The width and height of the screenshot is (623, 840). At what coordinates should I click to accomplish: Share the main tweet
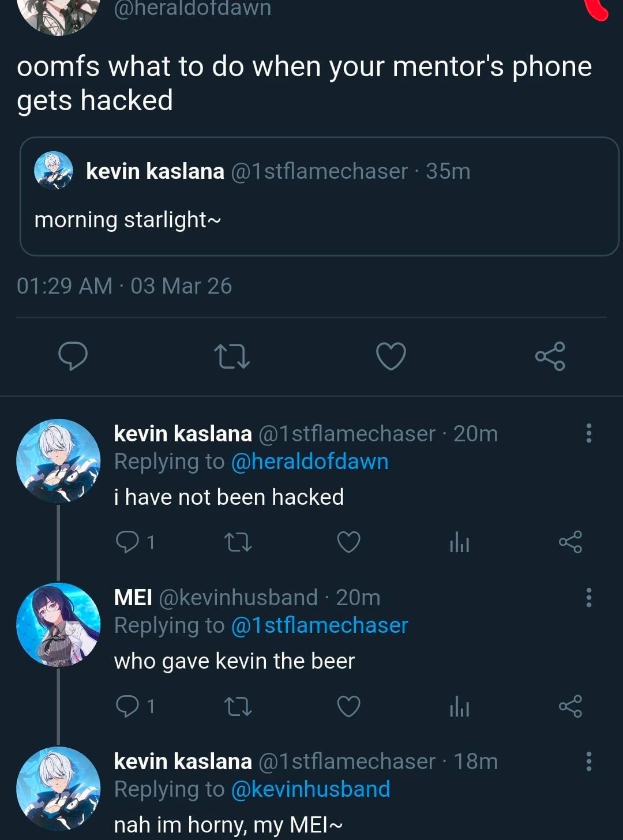(550, 356)
